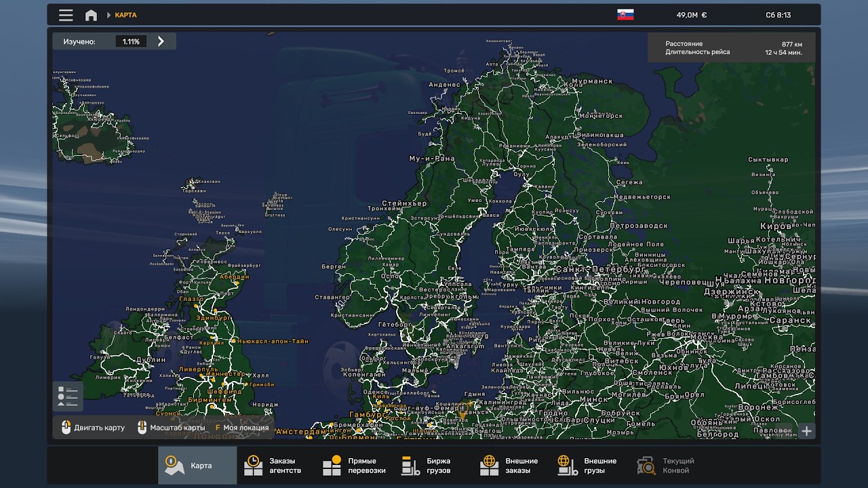
Task: Click the Сб 8:13 clock
Action: tap(778, 15)
